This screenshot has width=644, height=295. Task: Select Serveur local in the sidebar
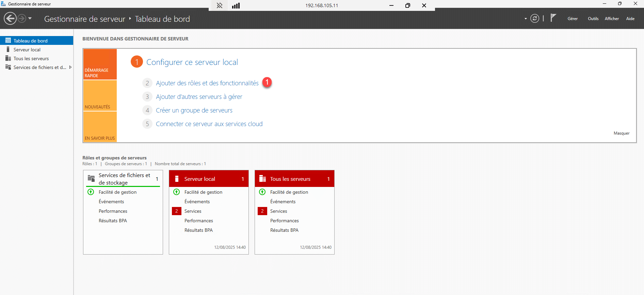click(x=27, y=50)
